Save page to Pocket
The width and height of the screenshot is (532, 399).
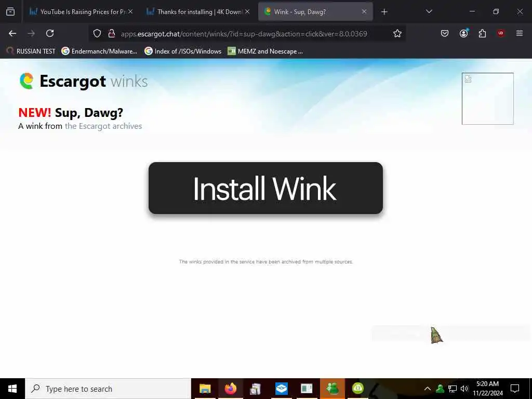[x=445, y=33]
